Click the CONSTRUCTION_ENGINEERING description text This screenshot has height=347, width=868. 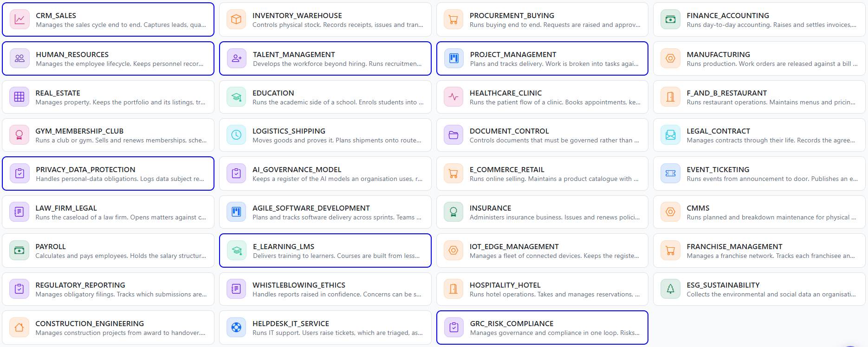(x=121, y=333)
